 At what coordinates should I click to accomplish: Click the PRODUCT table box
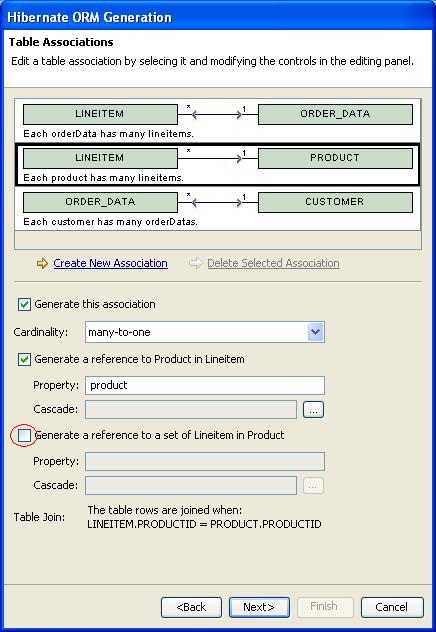[335, 158]
